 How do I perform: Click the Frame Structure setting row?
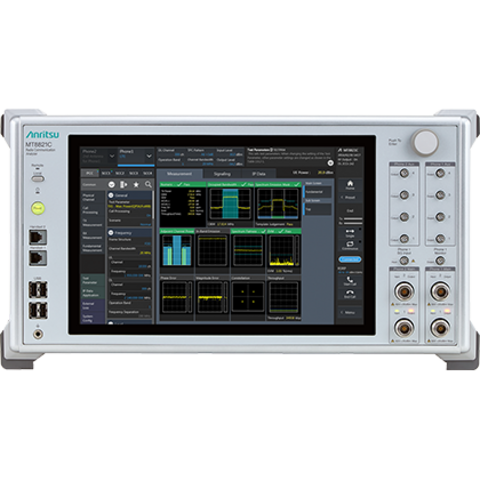tap(130, 241)
